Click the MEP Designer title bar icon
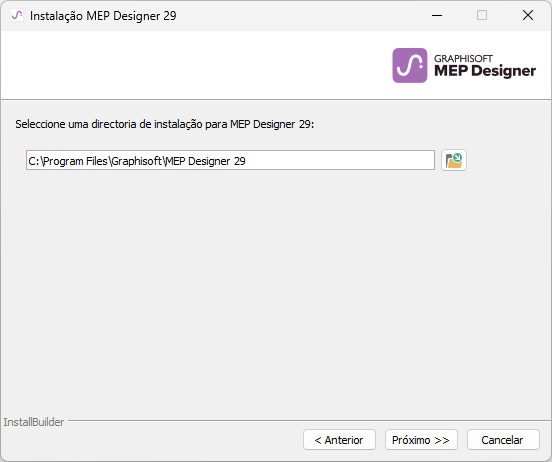Image resolution: width=552 pixels, height=462 pixels. point(17,15)
